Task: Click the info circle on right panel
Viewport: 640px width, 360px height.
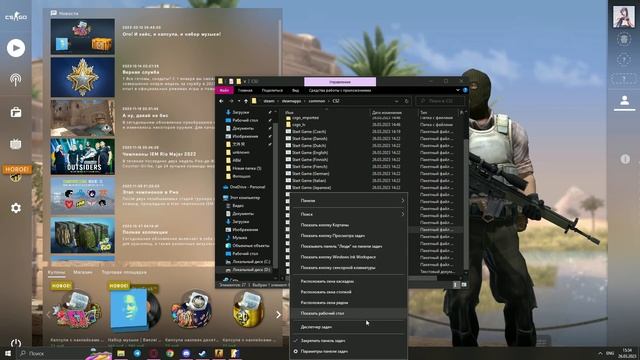Action: tap(625, 159)
